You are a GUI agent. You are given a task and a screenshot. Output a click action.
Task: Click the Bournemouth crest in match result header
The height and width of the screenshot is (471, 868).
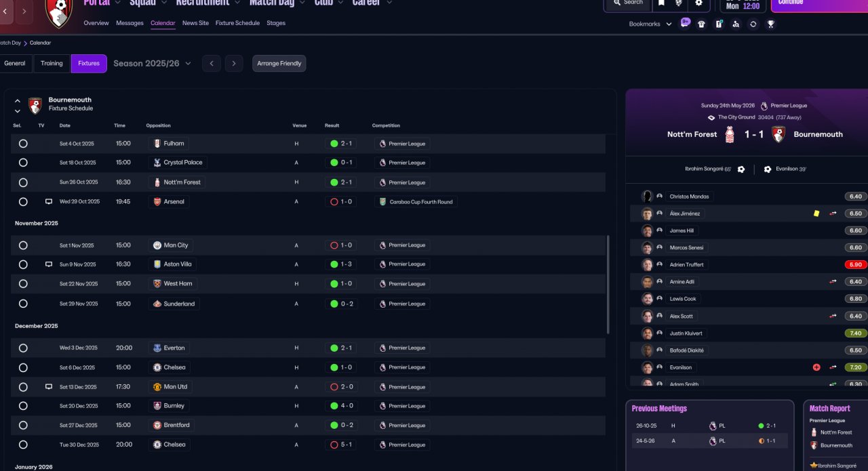(778, 134)
